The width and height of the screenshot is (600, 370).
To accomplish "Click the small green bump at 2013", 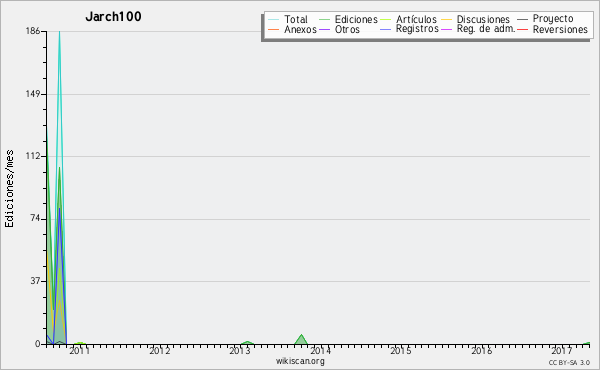I will tap(248, 343).
